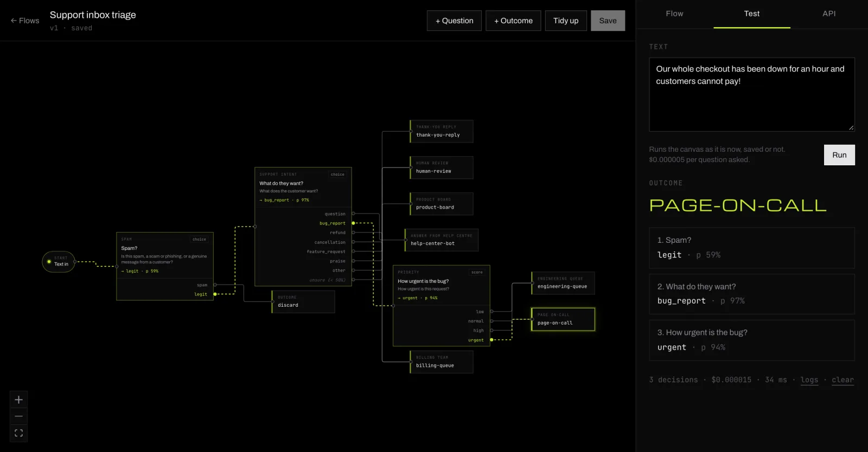Image resolution: width=868 pixels, height=452 pixels.
Task: Save the flow
Action: coord(608,21)
